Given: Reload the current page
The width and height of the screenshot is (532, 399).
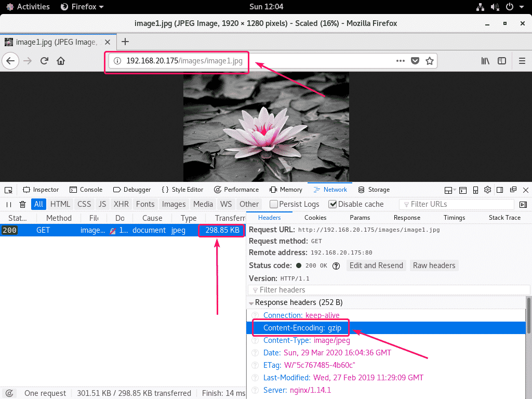Looking at the screenshot, I should click(x=44, y=61).
